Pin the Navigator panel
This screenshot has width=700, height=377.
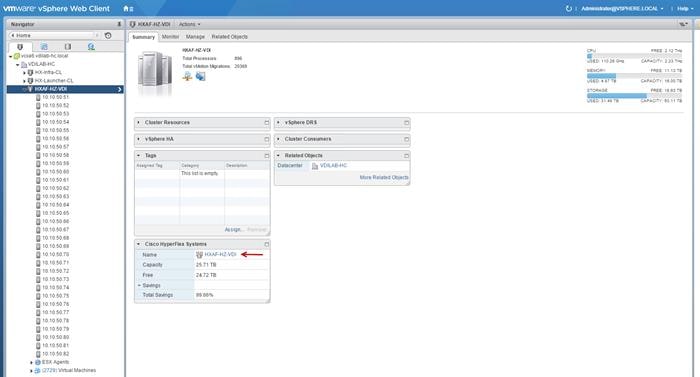point(119,24)
